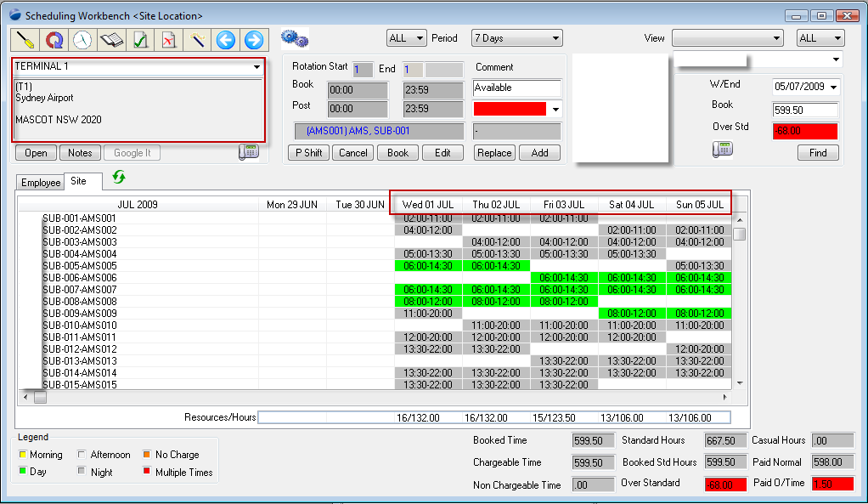Click the document with green checkmark icon
Viewport: 868px width, 504px height.
pyautogui.click(x=140, y=40)
